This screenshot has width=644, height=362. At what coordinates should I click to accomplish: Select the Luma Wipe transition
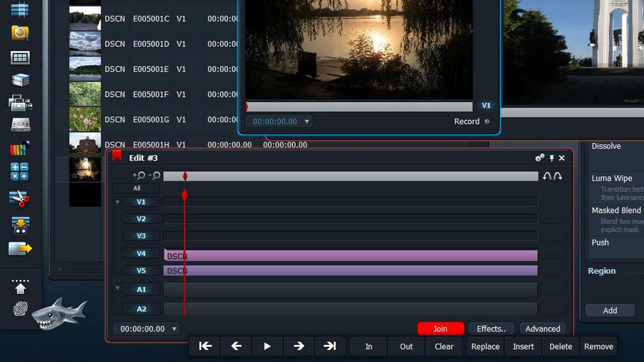(612, 178)
